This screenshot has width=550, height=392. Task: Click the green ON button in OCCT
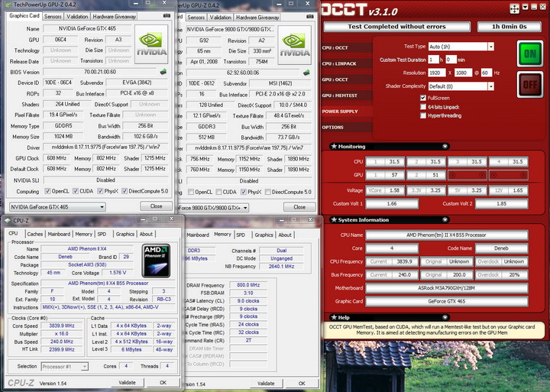(x=530, y=53)
